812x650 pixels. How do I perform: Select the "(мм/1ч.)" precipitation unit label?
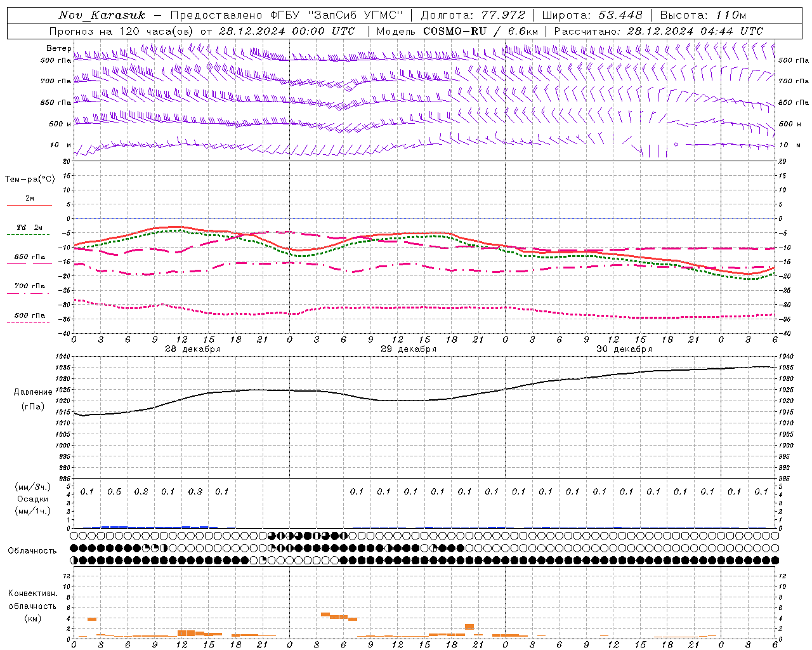click(x=33, y=511)
